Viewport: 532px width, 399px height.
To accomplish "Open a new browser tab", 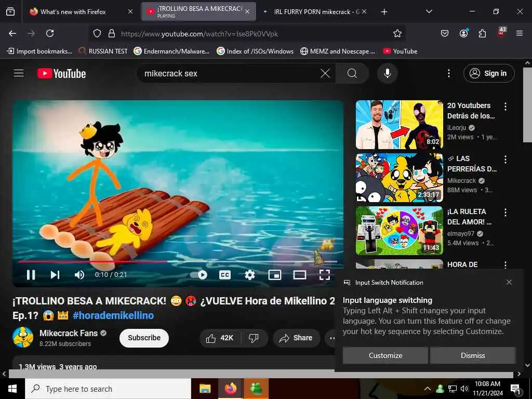I will point(384,11).
